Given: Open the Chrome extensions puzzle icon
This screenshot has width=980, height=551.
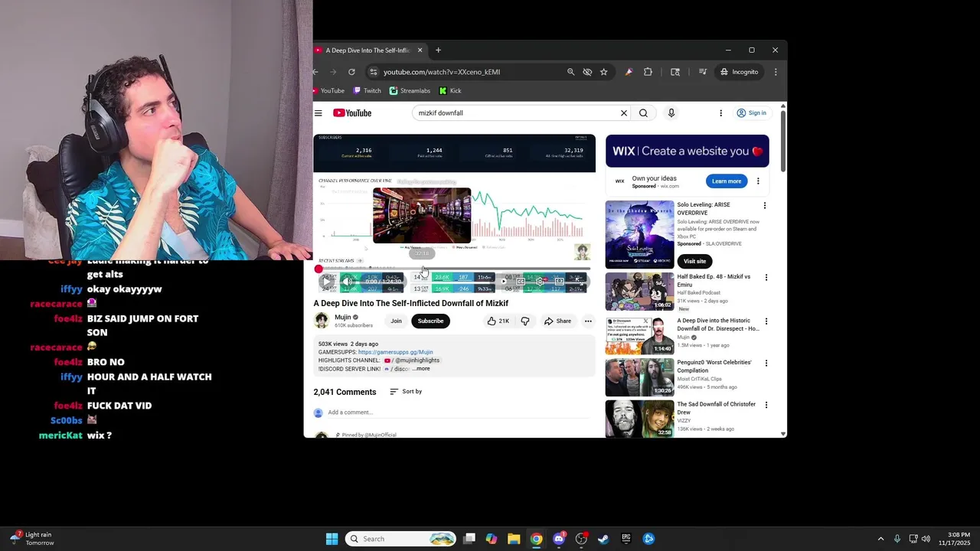Looking at the screenshot, I should (648, 72).
